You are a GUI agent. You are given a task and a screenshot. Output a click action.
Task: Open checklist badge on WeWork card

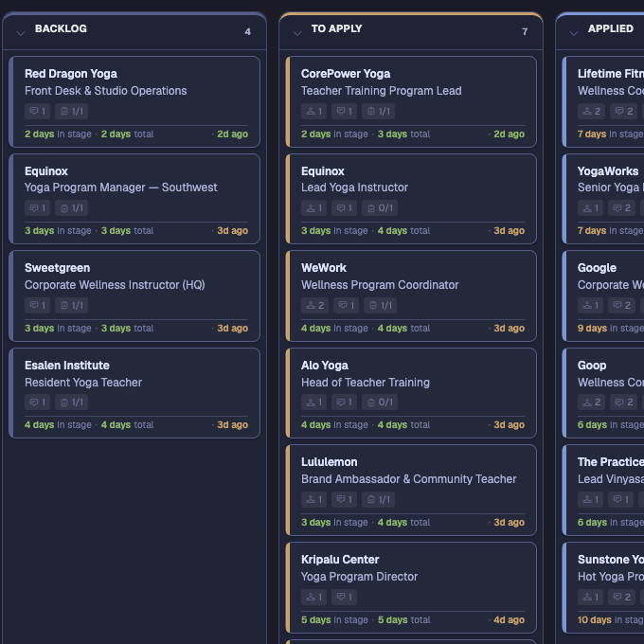(381, 305)
